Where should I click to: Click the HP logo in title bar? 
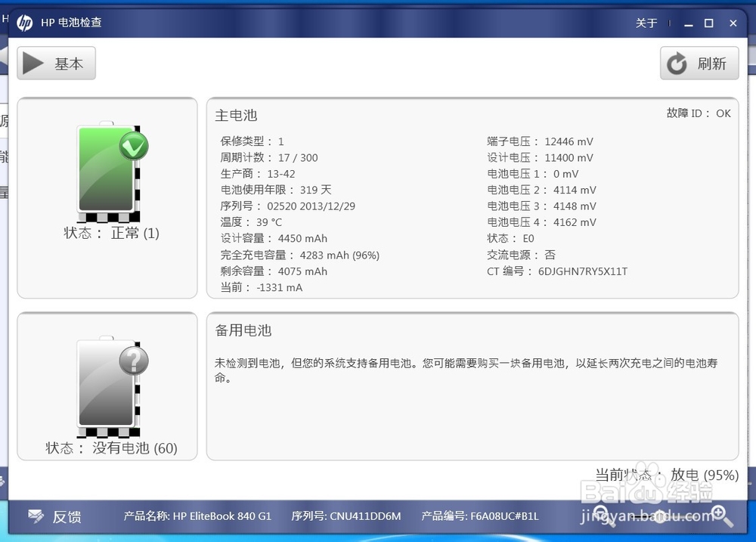(x=25, y=23)
